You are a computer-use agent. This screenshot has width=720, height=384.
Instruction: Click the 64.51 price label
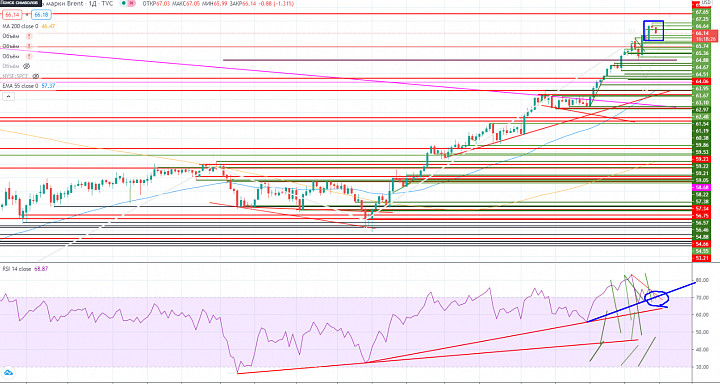pos(701,74)
